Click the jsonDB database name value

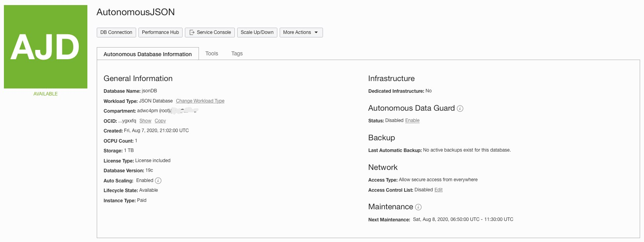(x=149, y=91)
